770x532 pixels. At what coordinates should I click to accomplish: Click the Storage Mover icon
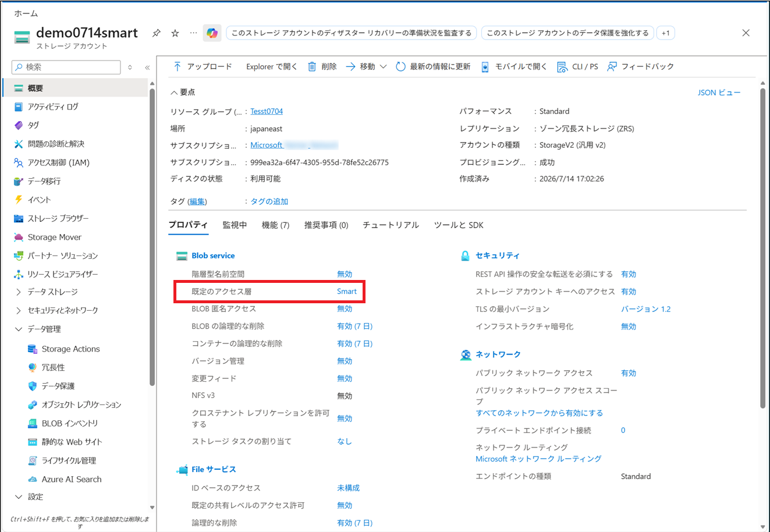click(x=19, y=237)
